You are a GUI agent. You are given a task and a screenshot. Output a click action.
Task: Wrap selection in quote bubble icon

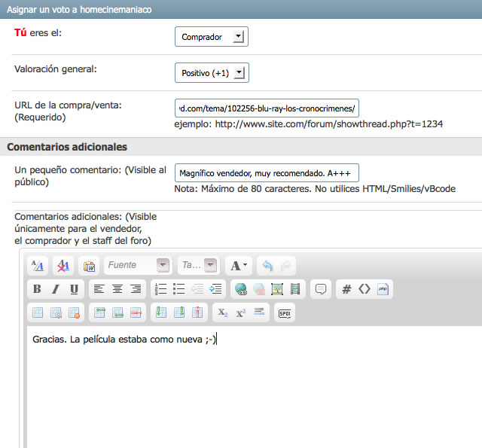coord(320,289)
